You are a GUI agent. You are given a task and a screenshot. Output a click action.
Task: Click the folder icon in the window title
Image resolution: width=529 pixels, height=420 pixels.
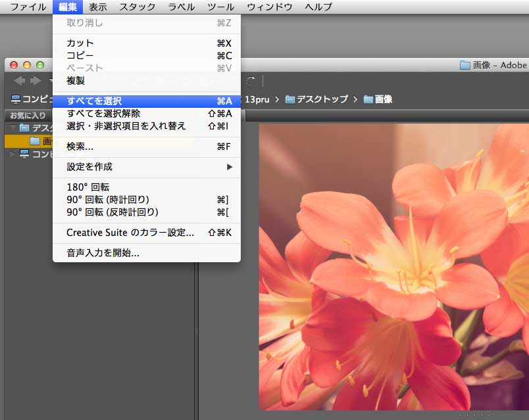click(465, 65)
